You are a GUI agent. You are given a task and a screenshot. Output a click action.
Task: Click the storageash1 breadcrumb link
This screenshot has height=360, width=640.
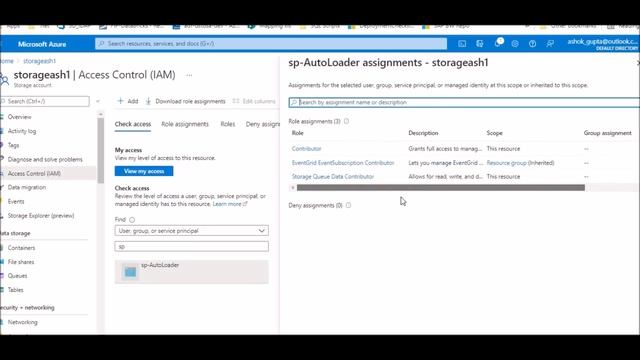point(39,61)
